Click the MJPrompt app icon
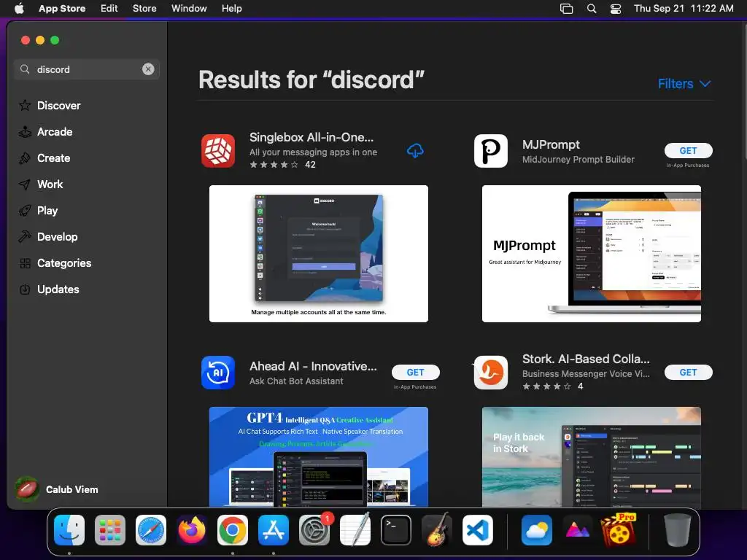This screenshot has height=560, width=747. click(491, 151)
